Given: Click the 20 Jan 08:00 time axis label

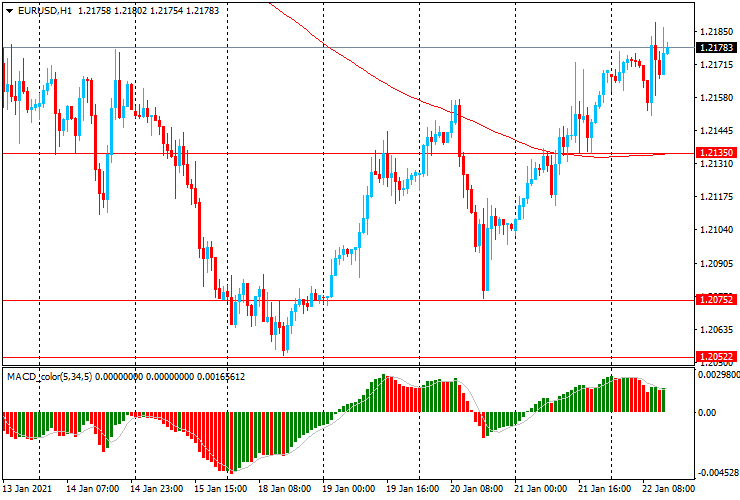Looking at the screenshot, I should [477, 488].
